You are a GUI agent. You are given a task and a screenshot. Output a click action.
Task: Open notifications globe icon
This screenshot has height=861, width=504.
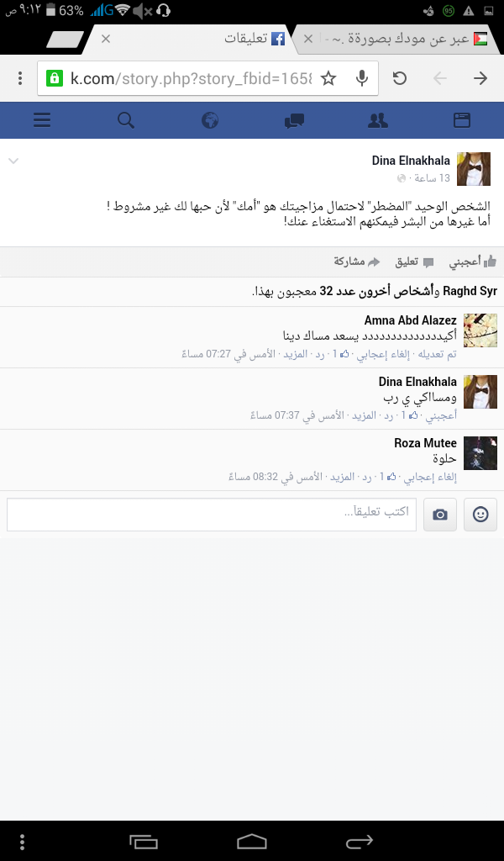click(x=210, y=119)
